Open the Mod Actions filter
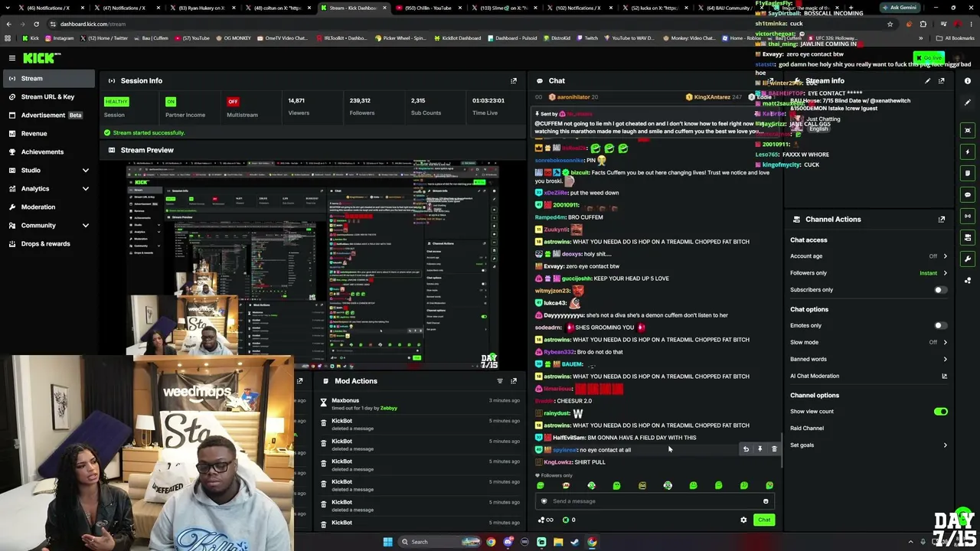Screen dimensions: 980x551 [x=500, y=381]
